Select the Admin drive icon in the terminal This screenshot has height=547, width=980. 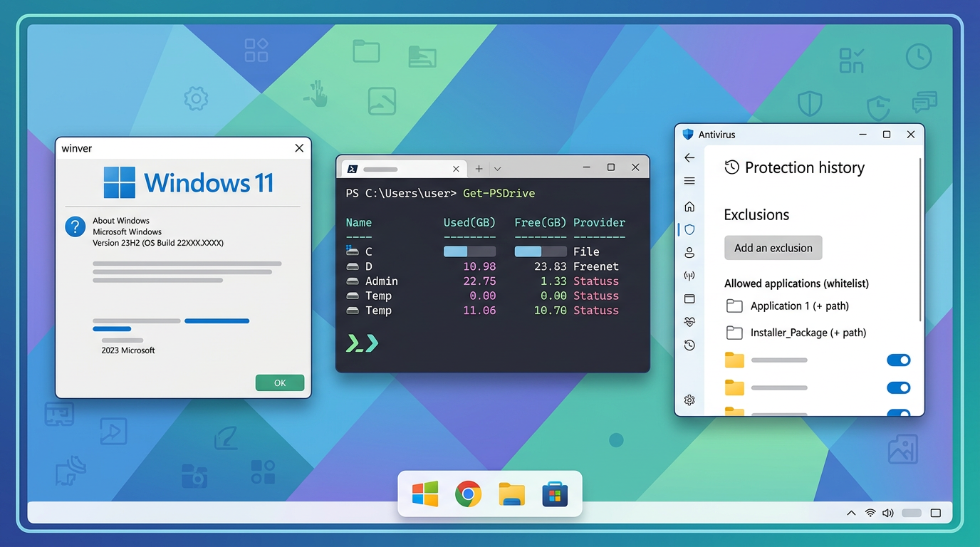(352, 281)
